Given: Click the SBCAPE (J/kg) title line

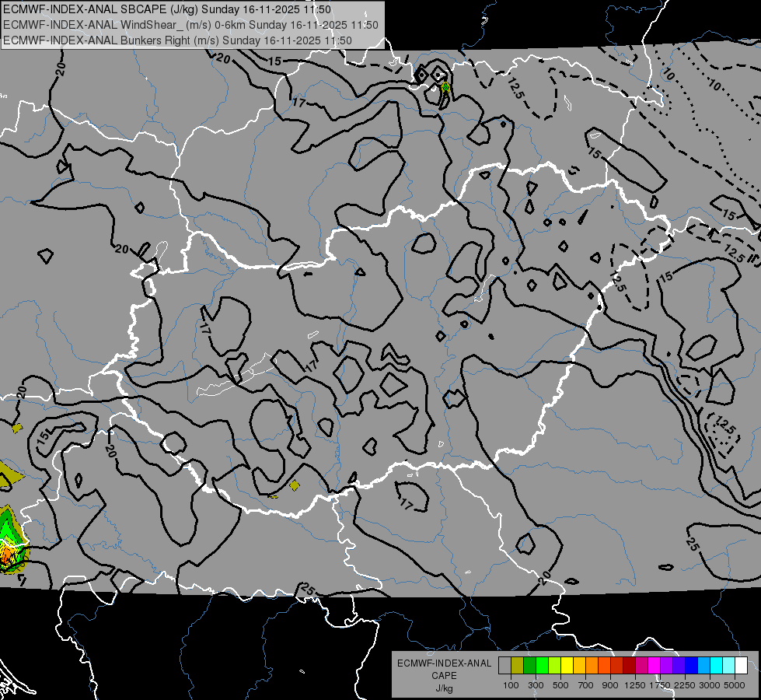Looking at the screenshot, I should (167, 9).
